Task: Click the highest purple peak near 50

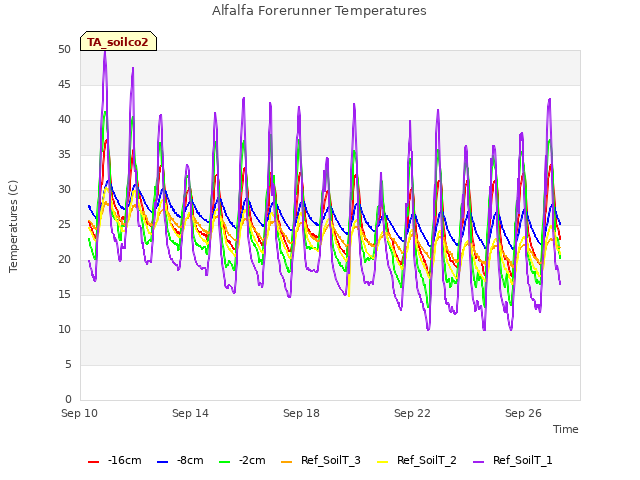Action: click(x=105, y=52)
